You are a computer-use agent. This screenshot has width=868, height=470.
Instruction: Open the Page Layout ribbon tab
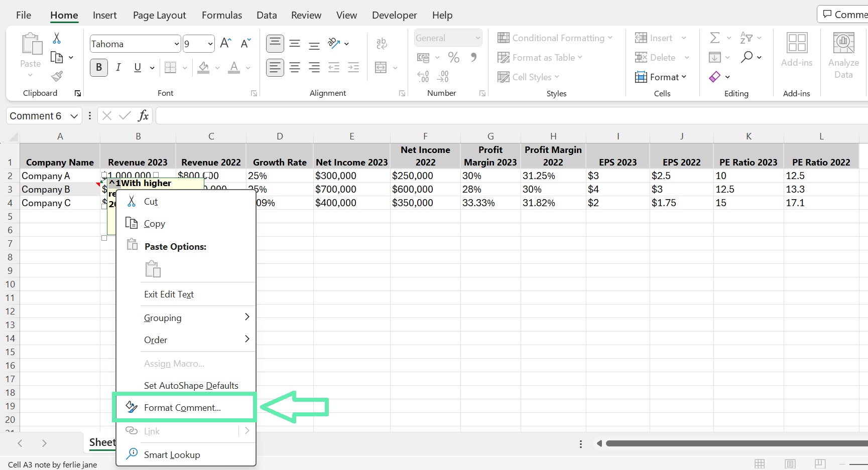pyautogui.click(x=160, y=15)
